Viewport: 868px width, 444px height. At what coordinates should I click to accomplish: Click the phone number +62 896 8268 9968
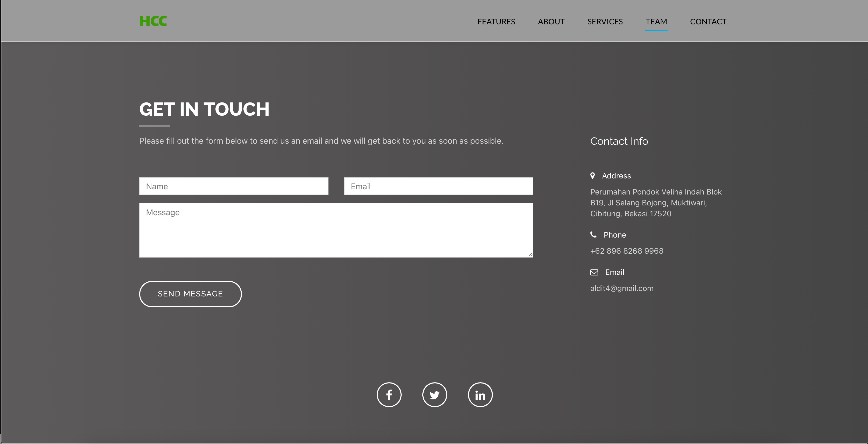(x=626, y=251)
